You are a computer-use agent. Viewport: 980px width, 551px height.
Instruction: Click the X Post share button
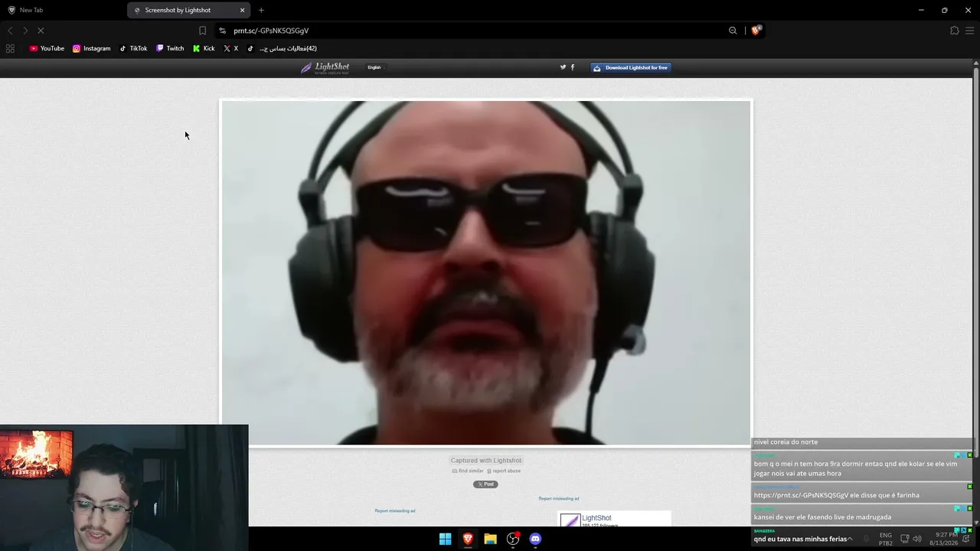pyautogui.click(x=485, y=484)
